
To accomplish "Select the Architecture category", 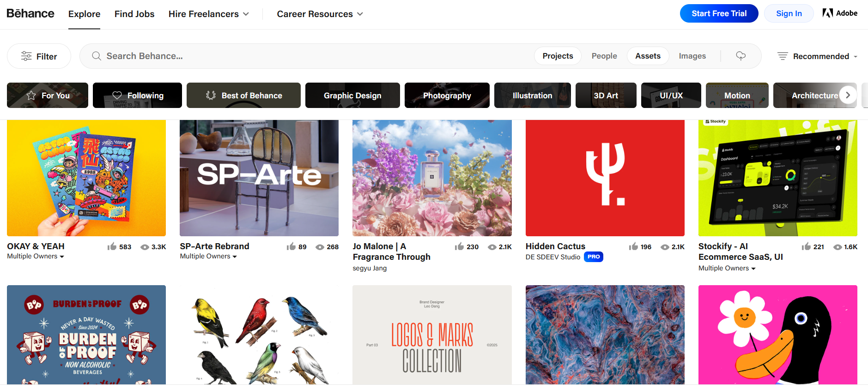I will click(x=815, y=96).
